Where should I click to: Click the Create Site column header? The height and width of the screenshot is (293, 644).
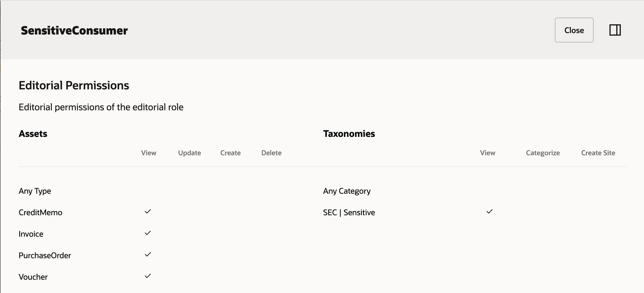(x=598, y=153)
